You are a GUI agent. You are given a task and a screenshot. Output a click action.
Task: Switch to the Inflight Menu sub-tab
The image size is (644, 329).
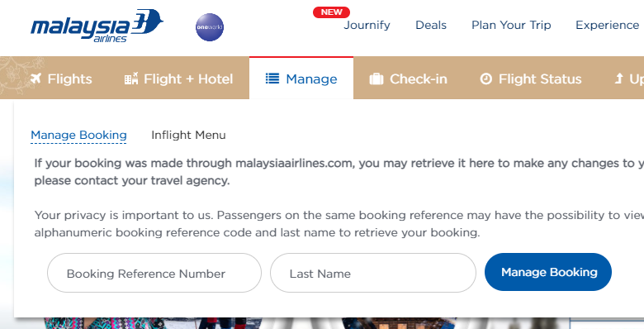coord(188,135)
